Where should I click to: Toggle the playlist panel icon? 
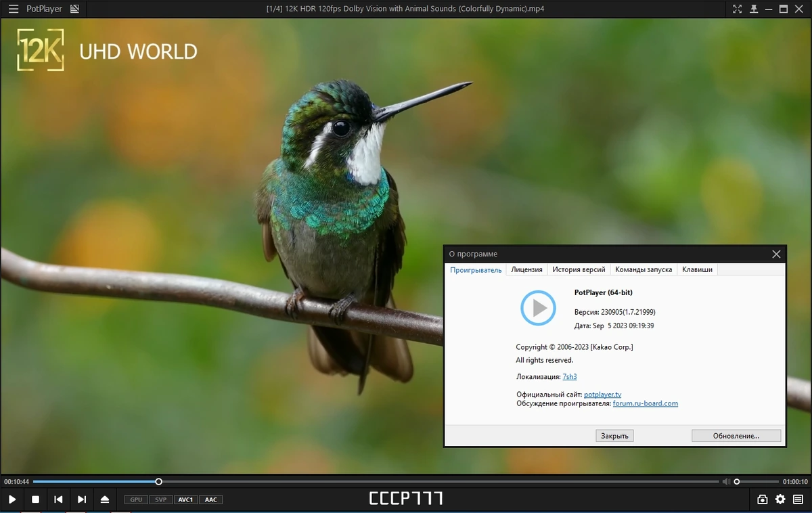[798, 499]
